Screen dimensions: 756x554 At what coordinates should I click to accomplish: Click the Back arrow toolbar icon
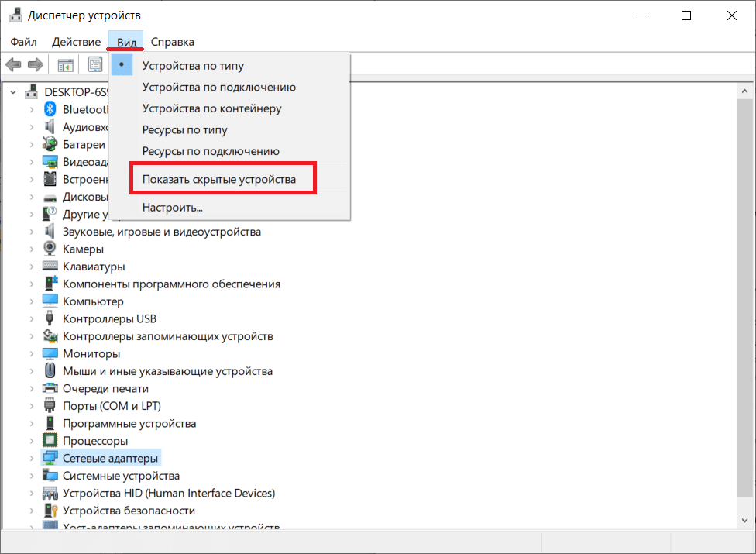pos(13,65)
